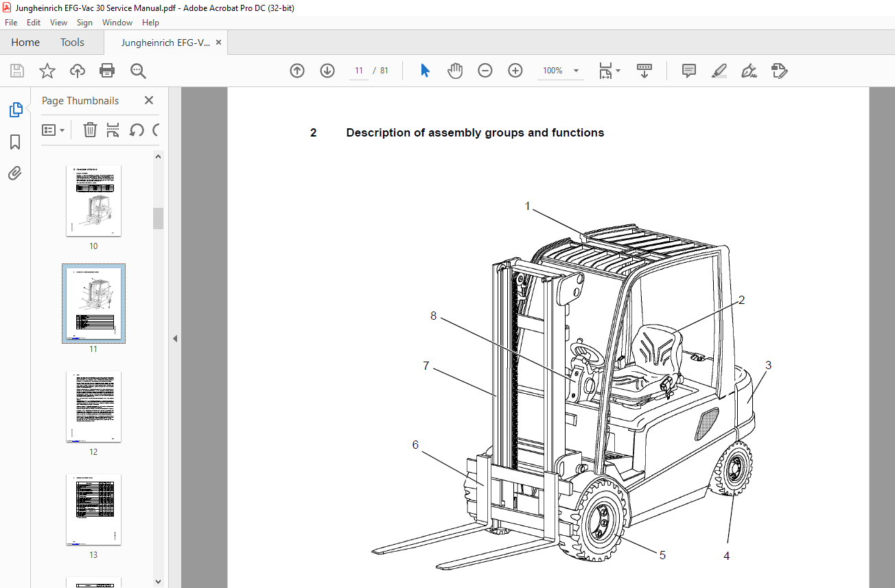Click the heading 'Description of assembly groups and functions'
Screen dimensions: 895x588
tap(475, 132)
